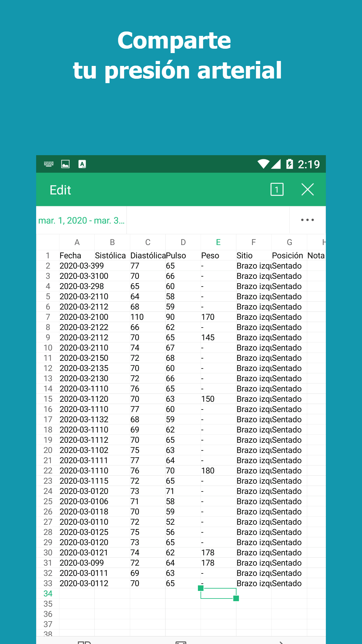Tap the image notification icon
This screenshot has height=644, width=362.
(x=65, y=164)
